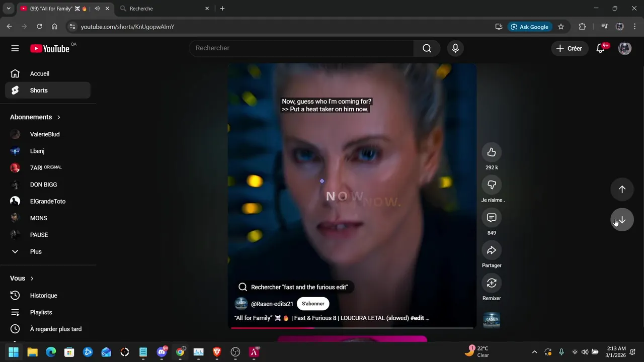Viewport: 644px width, 362px height.
Task: Go back with the browser back arrow
Action: point(9,27)
